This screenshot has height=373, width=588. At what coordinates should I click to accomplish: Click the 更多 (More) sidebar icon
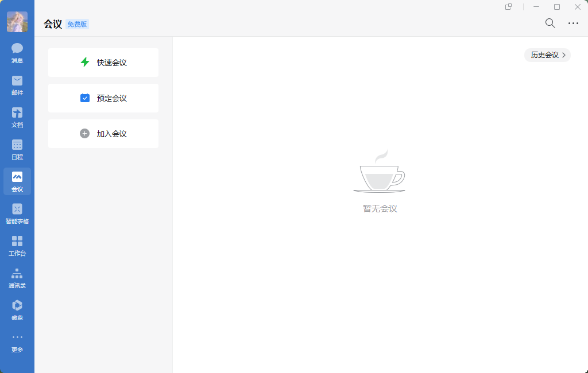[17, 341]
